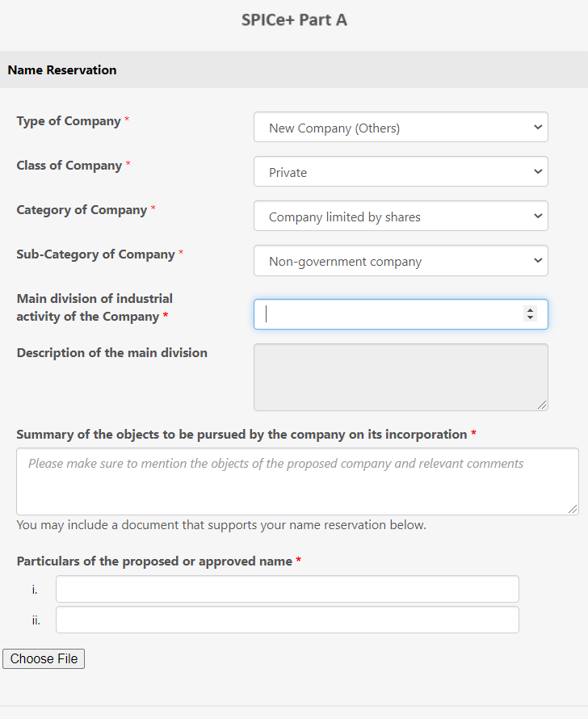Click the SPICe+ Part A page title
The image size is (588, 719).
tap(294, 20)
